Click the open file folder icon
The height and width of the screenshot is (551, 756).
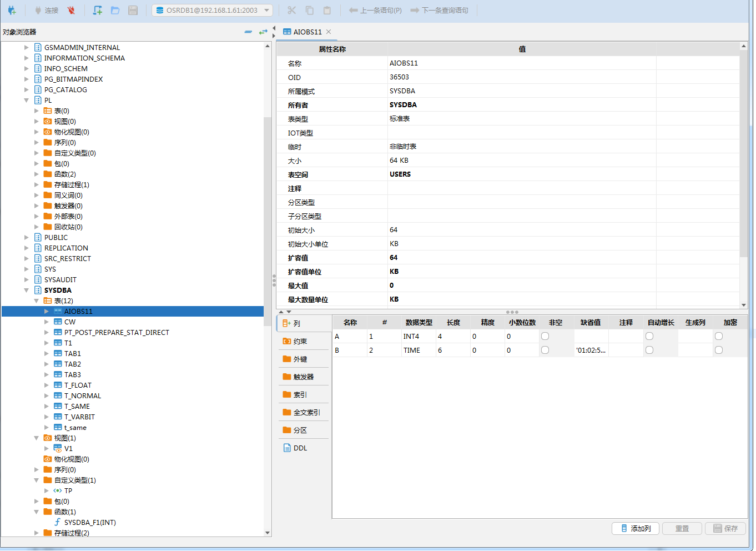point(115,11)
